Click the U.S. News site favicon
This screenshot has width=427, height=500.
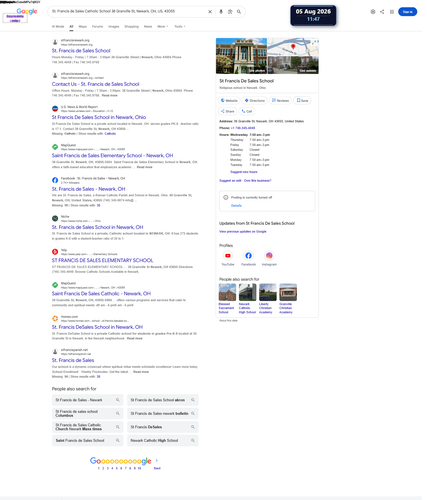pos(56,110)
